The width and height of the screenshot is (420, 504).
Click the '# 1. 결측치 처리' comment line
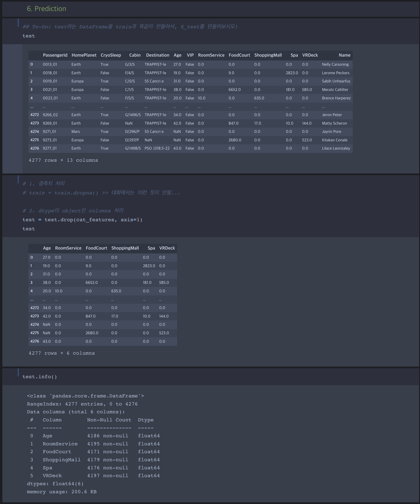(x=44, y=183)
